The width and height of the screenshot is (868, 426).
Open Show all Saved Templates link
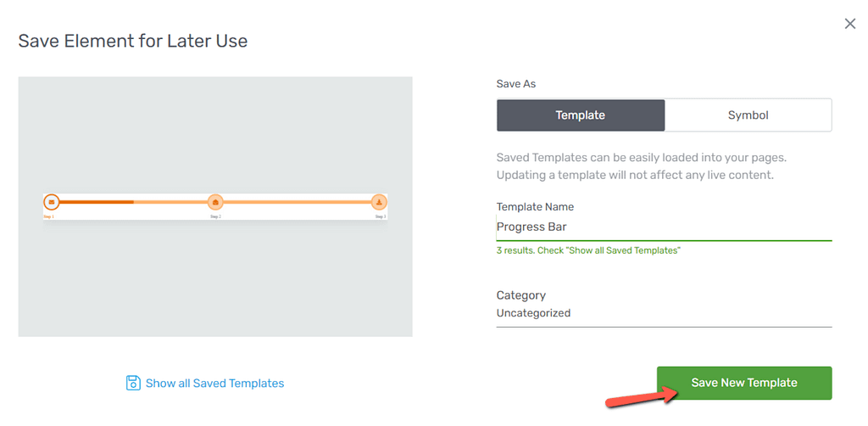pyautogui.click(x=214, y=384)
